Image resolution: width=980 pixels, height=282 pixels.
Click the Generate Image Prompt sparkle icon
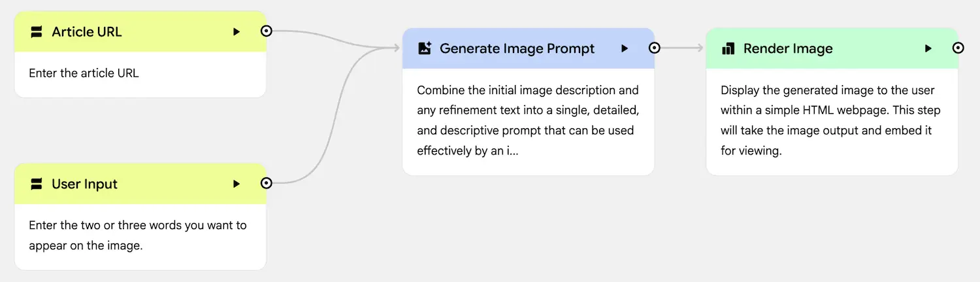[425, 48]
